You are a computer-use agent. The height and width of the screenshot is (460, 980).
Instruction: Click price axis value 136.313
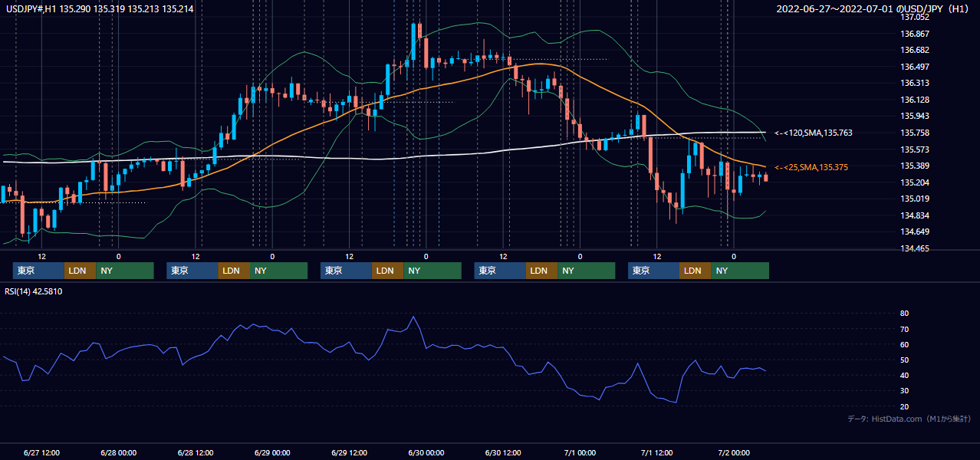[915, 83]
